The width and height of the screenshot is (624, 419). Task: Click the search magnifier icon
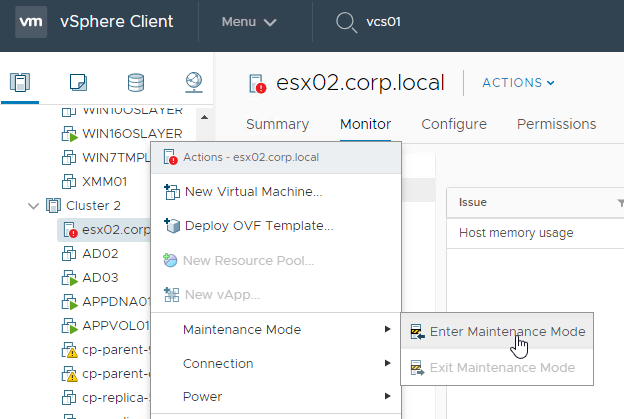[346, 22]
